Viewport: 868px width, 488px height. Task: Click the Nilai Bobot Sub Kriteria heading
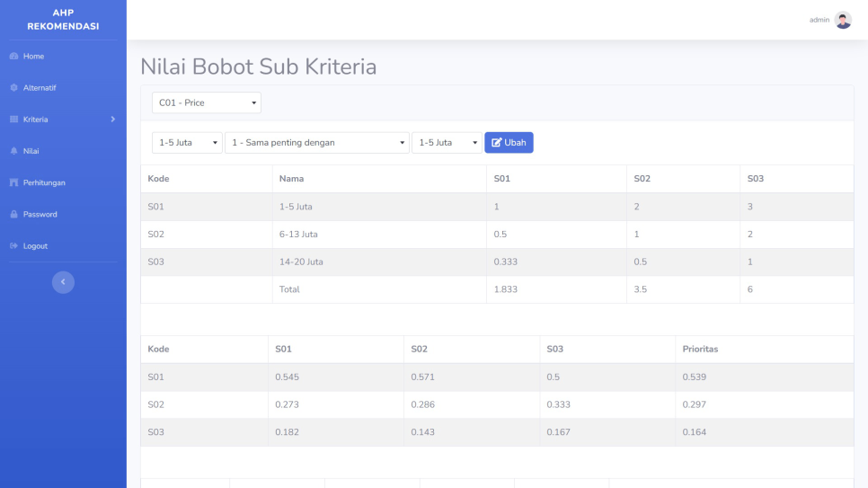click(259, 67)
